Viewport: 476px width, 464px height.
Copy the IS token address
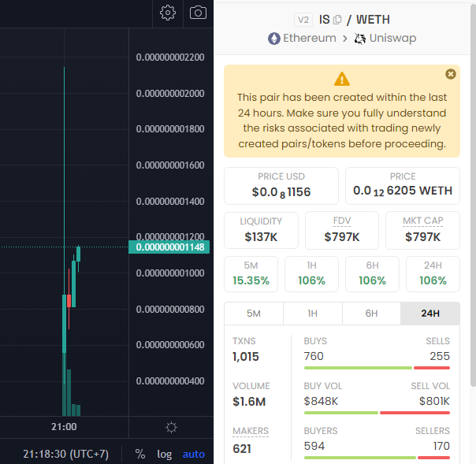pyautogui.click(x=337, y=20)
